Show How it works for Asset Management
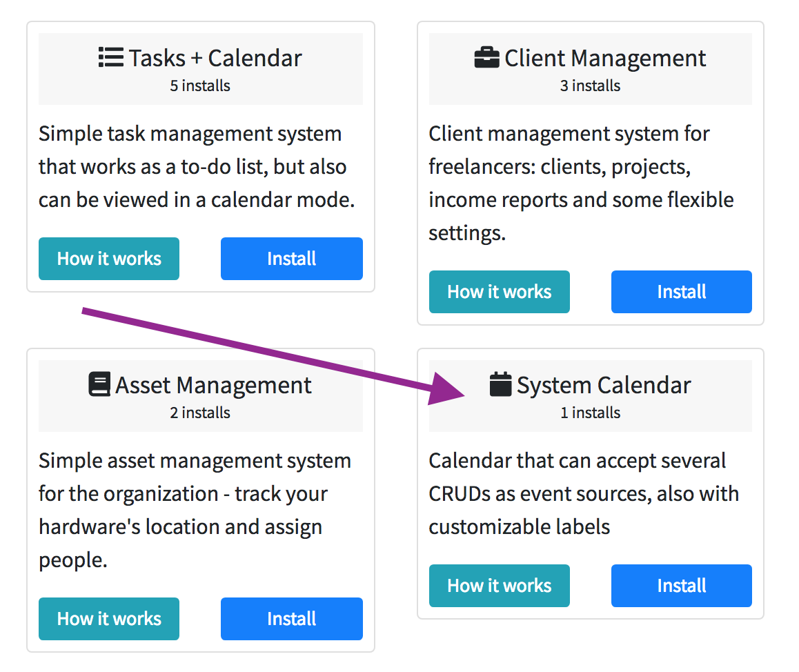 click(x=109, y=619)
